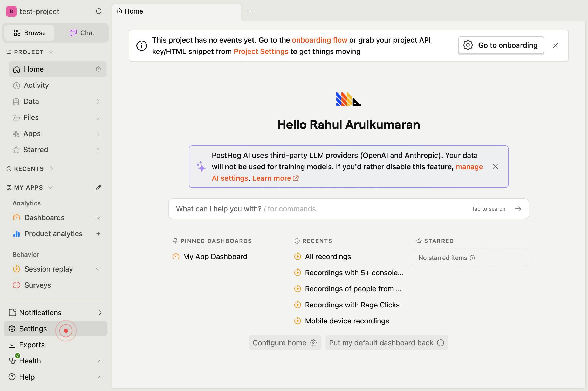
Task: Click the Notifications icon in sidebar
Action: pyautogui.click(x=12, y=313)
